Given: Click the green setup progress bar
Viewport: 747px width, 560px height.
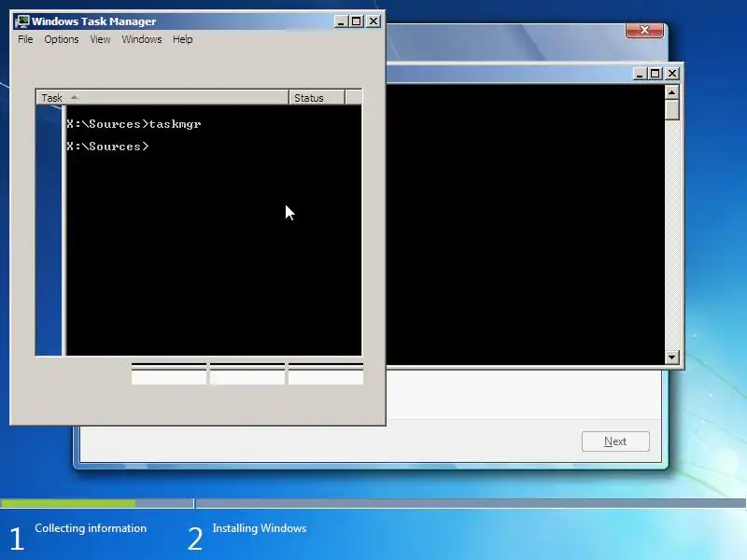Looking at the screenshot, I should coord(68,503).
